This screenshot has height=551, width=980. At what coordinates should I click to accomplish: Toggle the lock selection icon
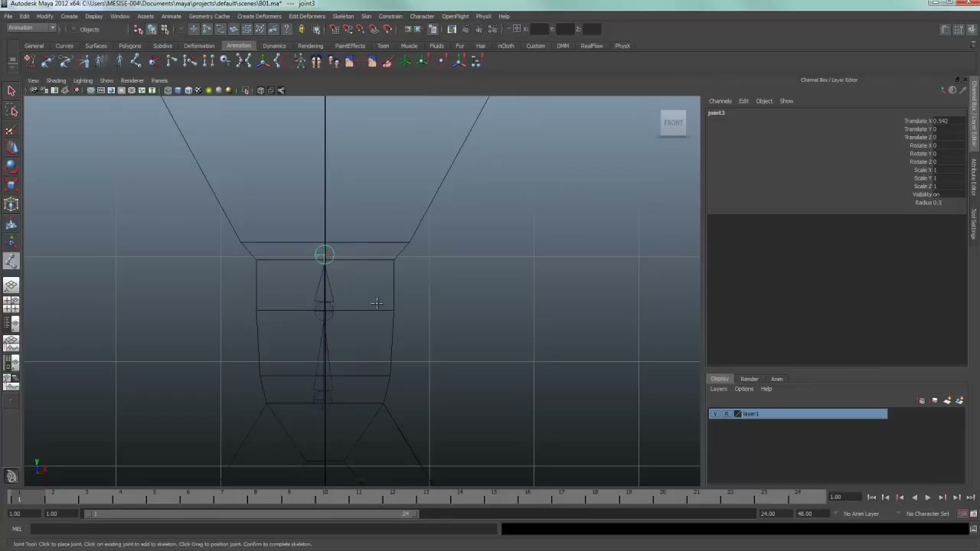[x=302, y=29]
